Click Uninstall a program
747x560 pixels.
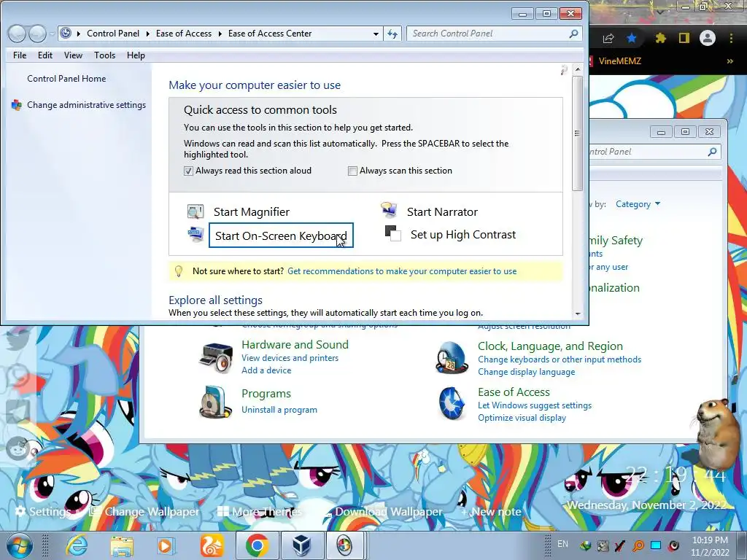tap(279, 410)
